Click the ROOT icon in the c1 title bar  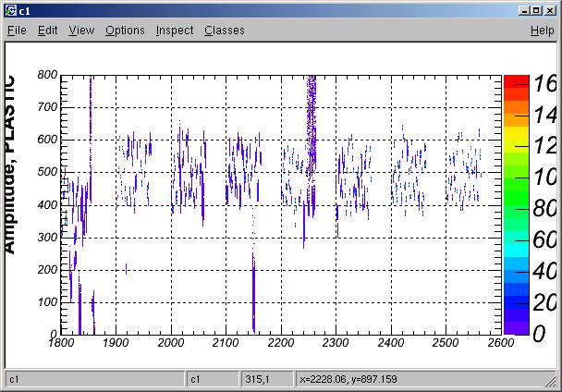11,11
